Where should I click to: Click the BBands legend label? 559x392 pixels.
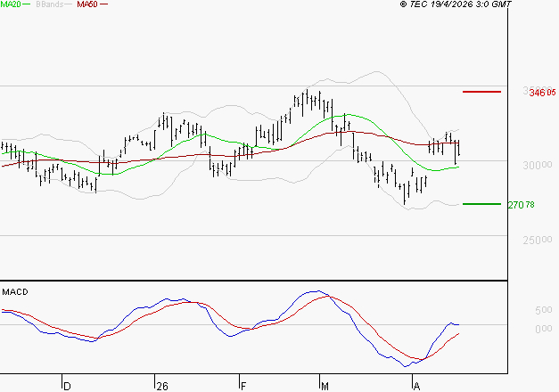point(47,5)
